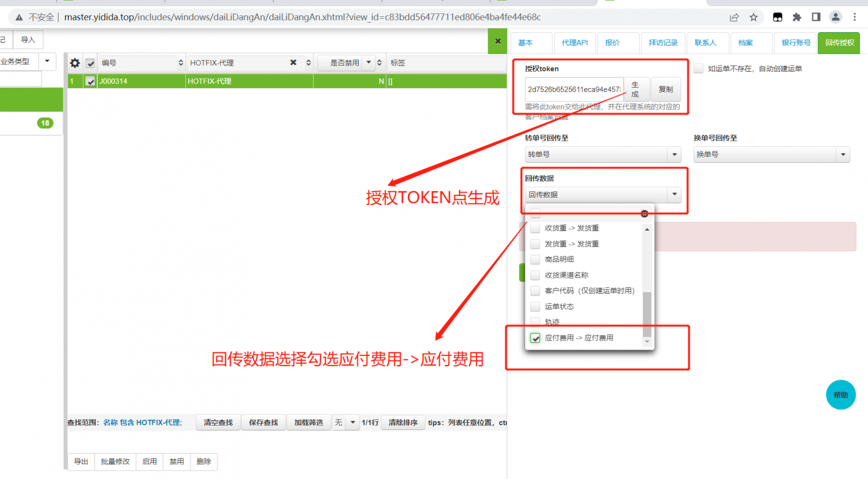Click the browser address bar URL

302,17
